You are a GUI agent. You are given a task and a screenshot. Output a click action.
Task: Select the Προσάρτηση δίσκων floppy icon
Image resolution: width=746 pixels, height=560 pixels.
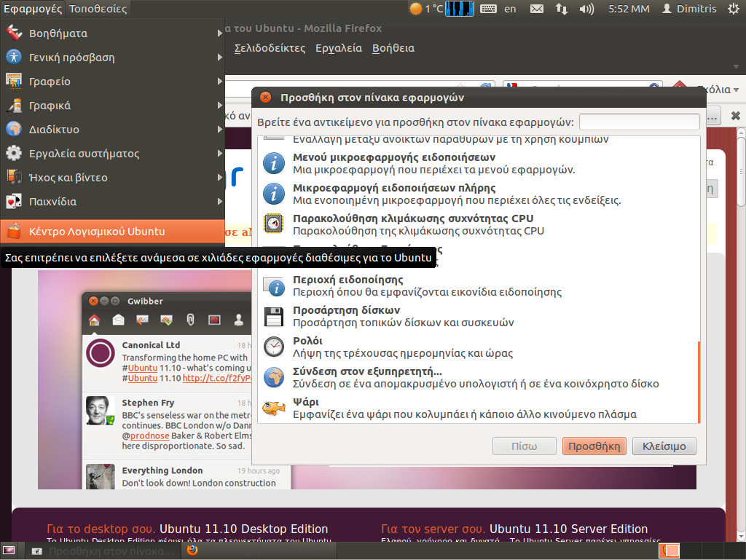tap(274, 316)
